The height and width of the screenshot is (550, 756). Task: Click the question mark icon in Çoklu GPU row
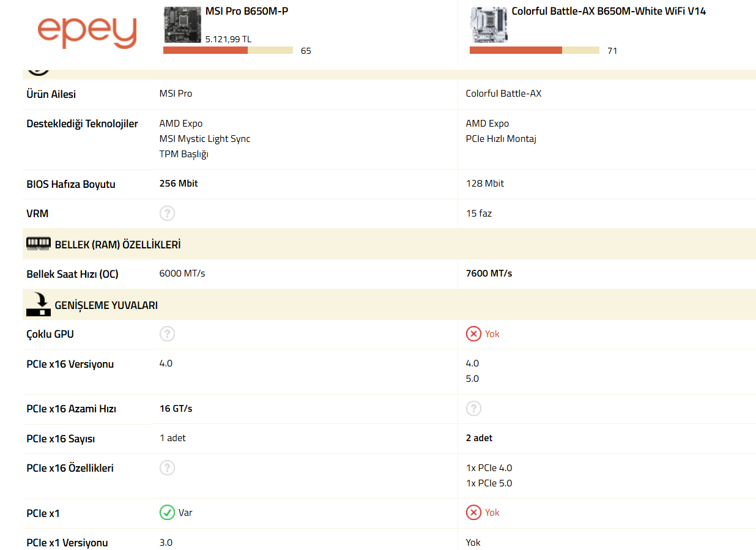[167, 334]
